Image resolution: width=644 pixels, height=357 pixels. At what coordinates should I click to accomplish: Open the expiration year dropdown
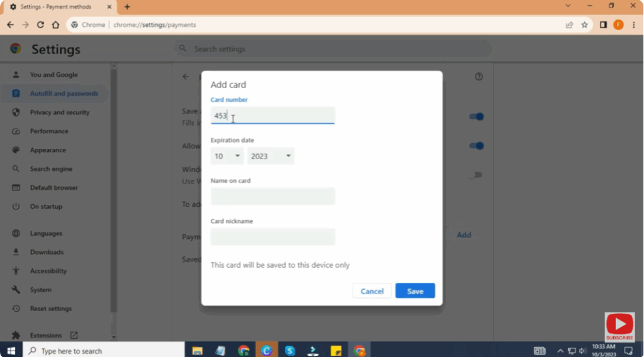270,156
